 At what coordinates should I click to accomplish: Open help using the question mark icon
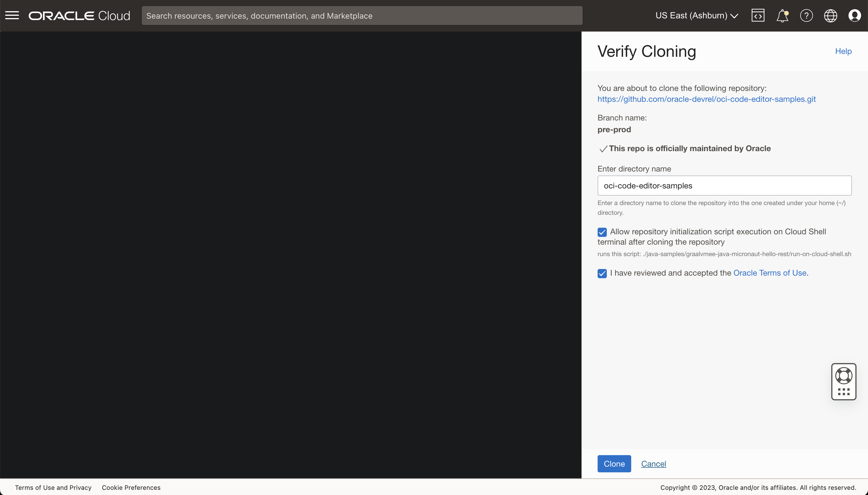point(807,15)
